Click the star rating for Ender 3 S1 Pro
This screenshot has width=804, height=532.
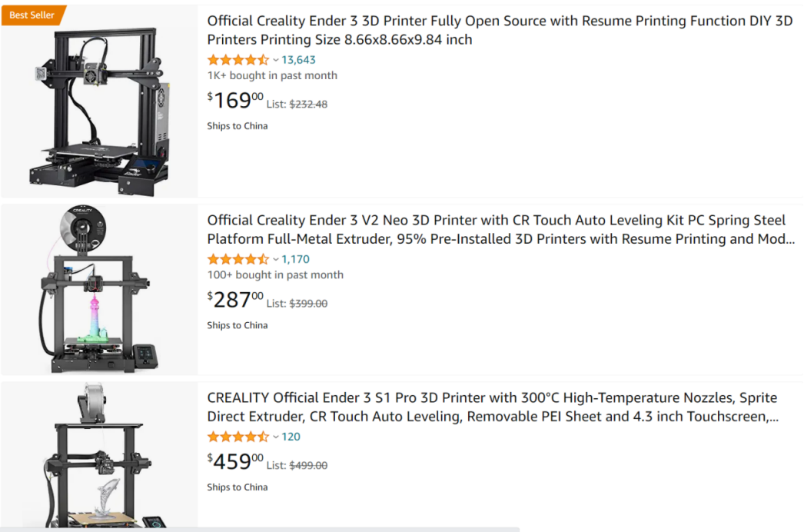pos(238,437)
